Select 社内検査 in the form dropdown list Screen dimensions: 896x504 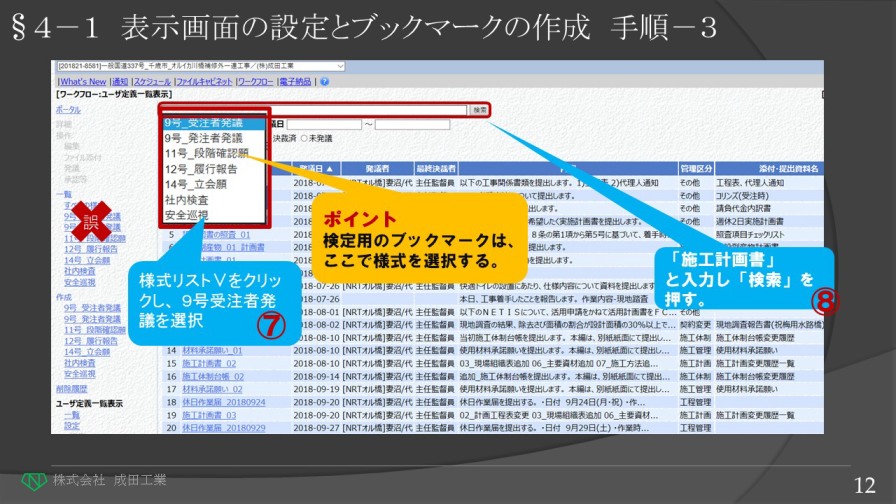pos(186,200)
